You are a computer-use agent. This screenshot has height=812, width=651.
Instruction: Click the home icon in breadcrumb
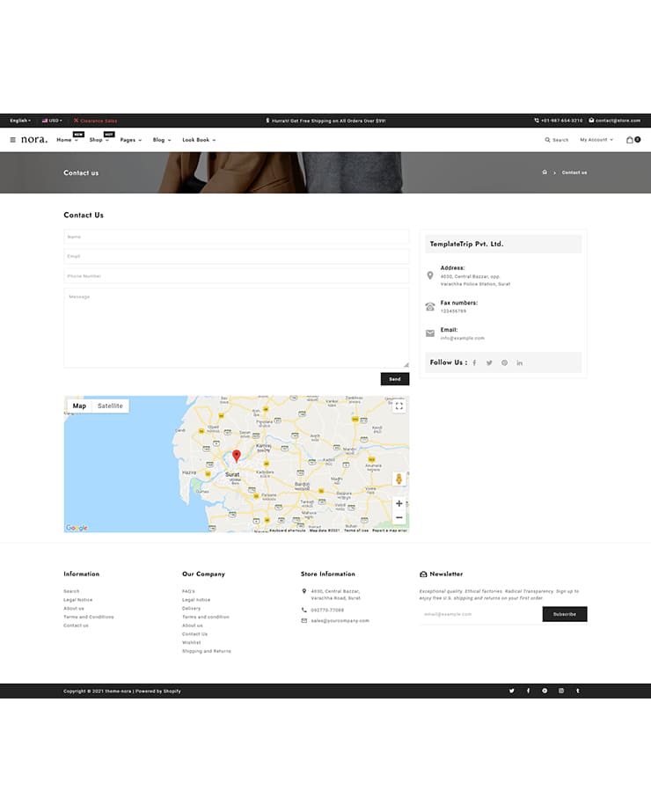point(545,172)
